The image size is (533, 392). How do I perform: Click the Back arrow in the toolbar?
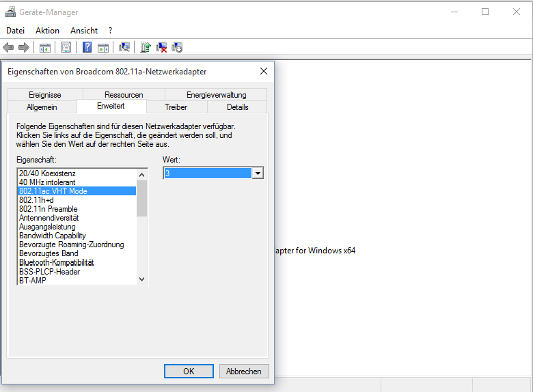click(x=8, y=47)
